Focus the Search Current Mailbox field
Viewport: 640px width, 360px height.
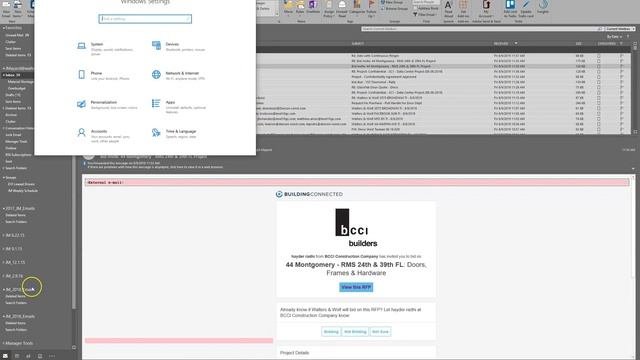482,29
